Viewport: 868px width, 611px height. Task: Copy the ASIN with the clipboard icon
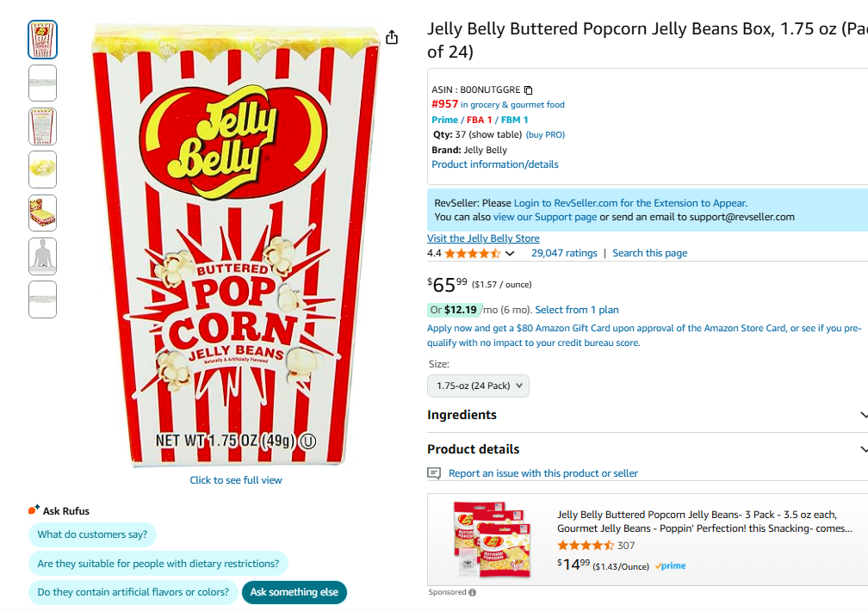[x=528, y=89]
